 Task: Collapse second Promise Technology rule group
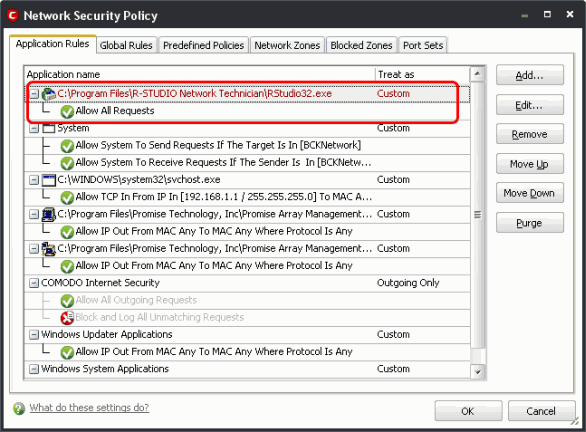click(x=34, y=249)
